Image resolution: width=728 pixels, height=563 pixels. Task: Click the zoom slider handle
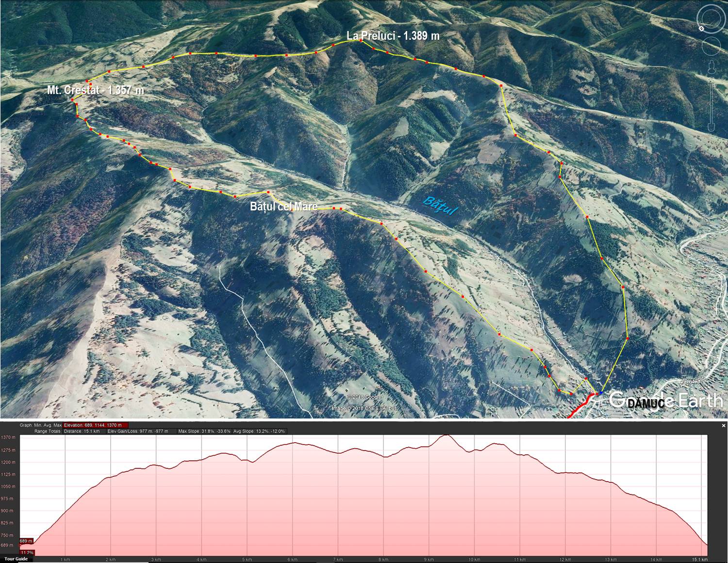[x=711, y=104]
